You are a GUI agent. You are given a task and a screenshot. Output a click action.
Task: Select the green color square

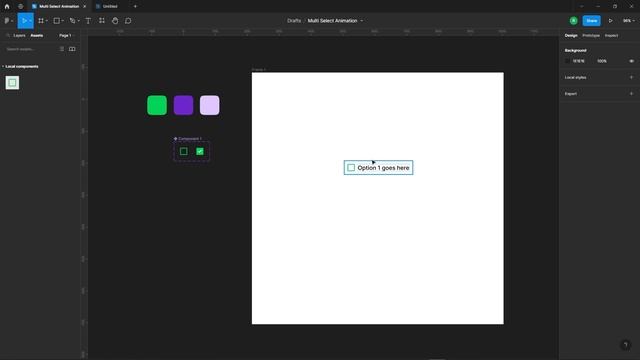pos(157,105)
